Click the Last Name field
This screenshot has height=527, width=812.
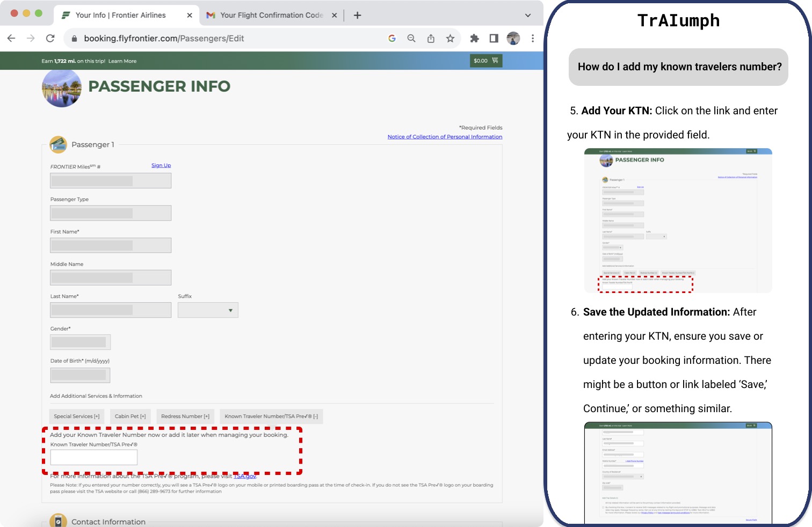click(x=111, y=310)
